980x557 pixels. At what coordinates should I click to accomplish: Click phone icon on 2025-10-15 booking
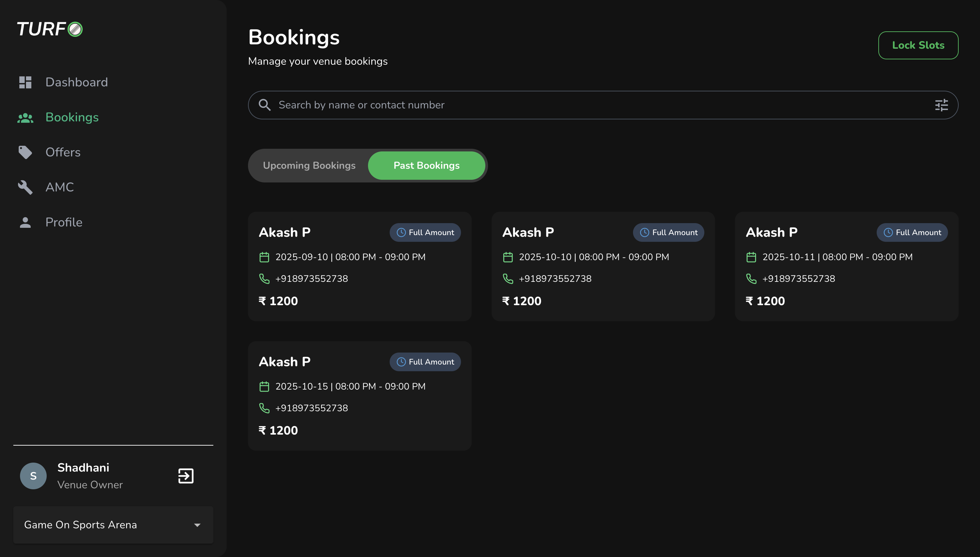[x=264, y=408]
